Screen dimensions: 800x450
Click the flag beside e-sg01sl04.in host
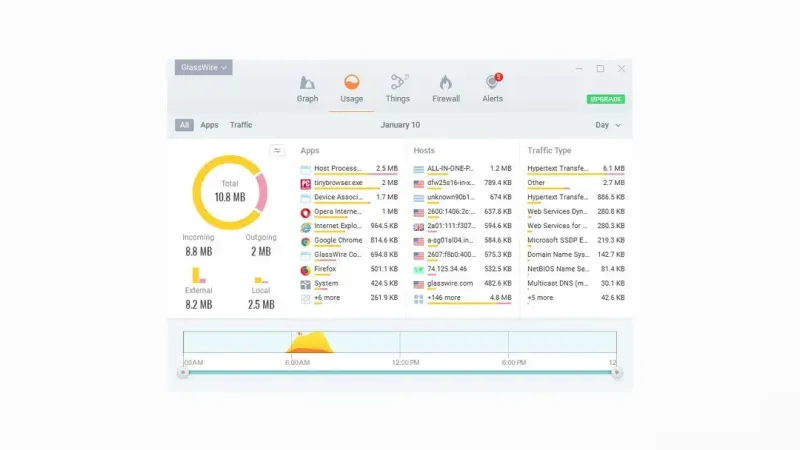pyautogui.click(x=419, y=241)
